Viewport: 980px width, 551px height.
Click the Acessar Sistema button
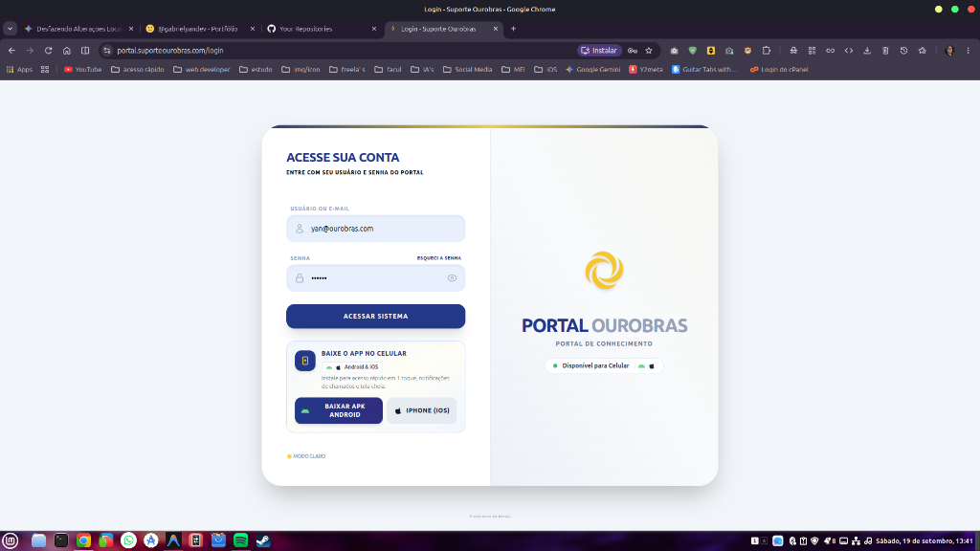[375, 316]
